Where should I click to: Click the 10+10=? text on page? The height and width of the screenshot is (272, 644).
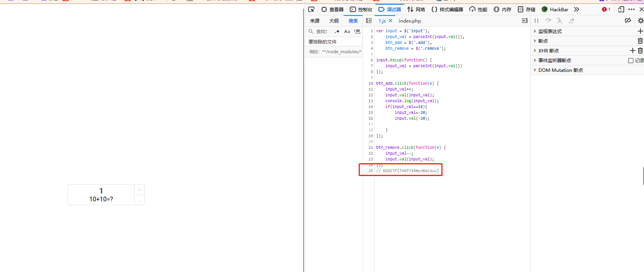click(101, 199)
